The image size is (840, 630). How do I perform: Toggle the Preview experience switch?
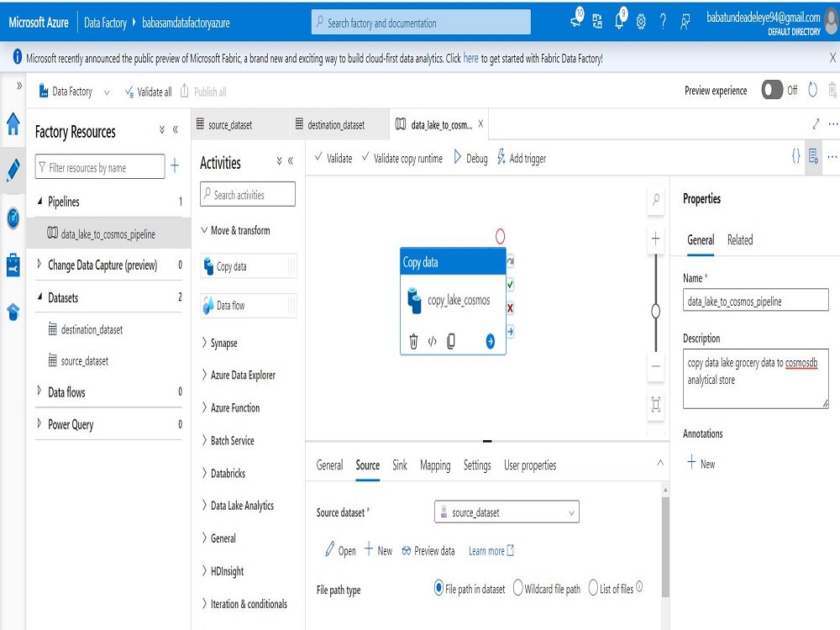click(x=772, y=90)
